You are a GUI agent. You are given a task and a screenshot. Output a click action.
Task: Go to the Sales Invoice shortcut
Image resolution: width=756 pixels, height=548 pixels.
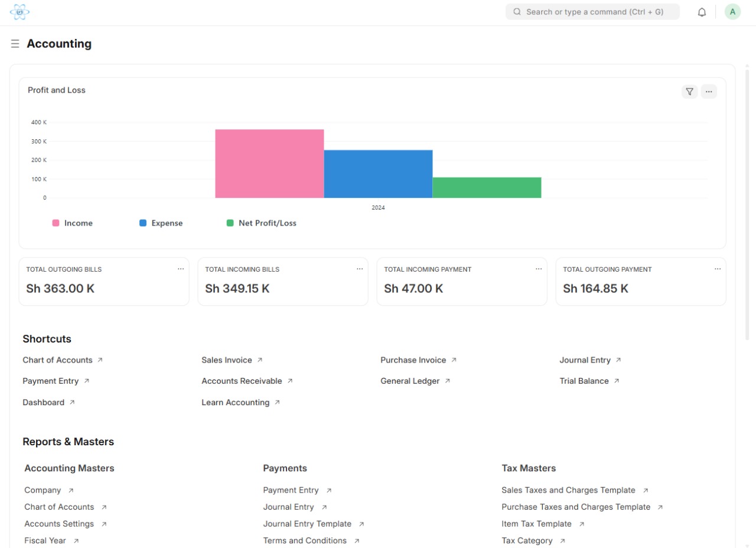tap(227, 360)
